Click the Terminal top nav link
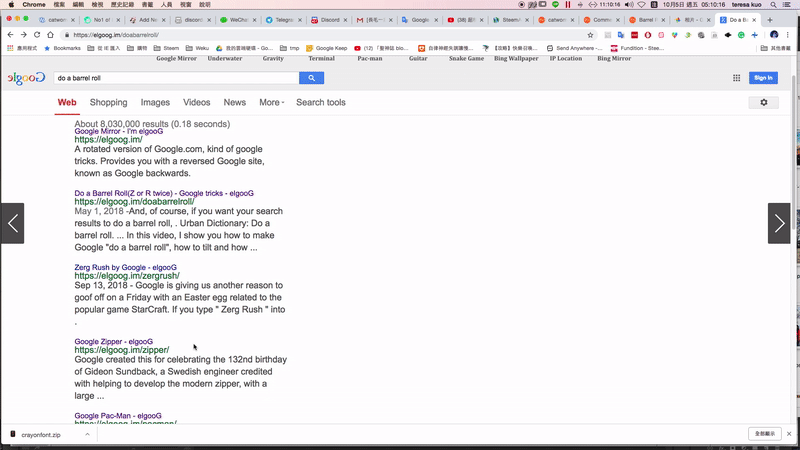 point(321,59)
